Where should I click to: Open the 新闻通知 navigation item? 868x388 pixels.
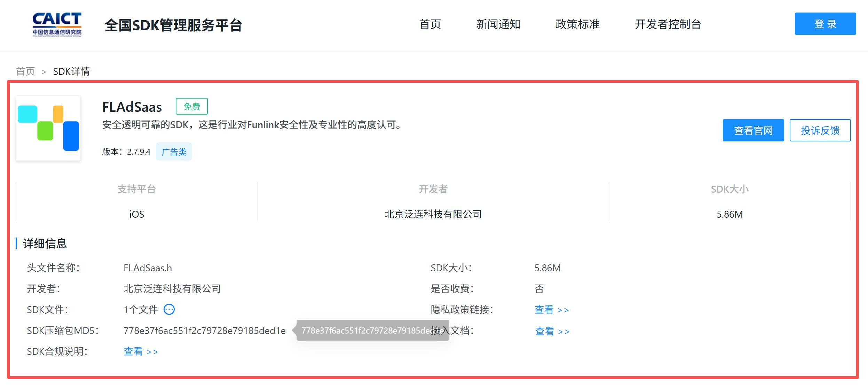pos(498,24)
